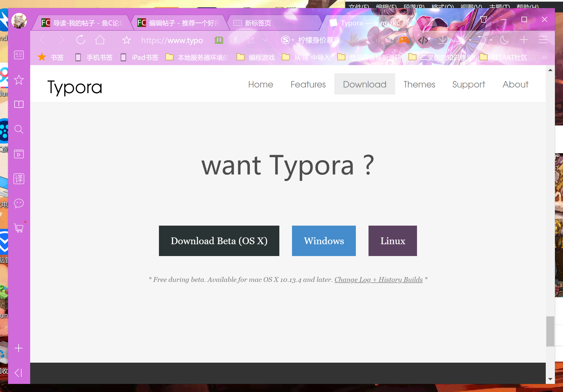Viewport: 563px width, 392px height.
Task: Go to Support nav item
Action: [x=468, y=84]
